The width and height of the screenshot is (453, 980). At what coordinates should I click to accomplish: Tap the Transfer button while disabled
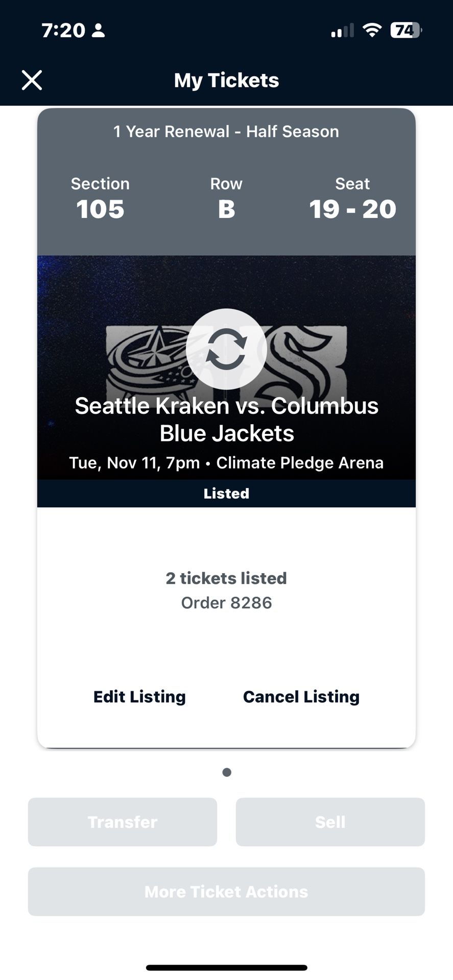click(x=123, y=822)
